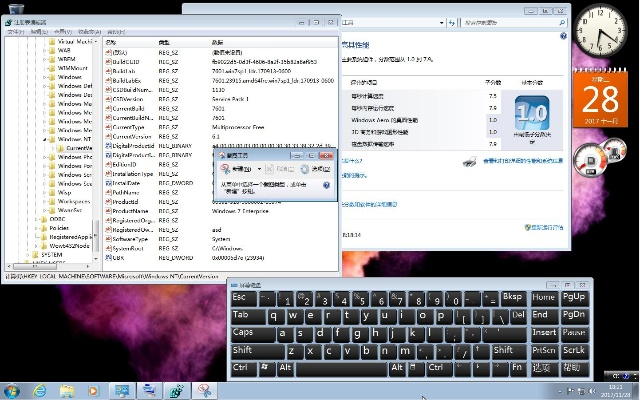Switch to Registry Editor taskbar button

pyautogui.click(x=177, y=391)
